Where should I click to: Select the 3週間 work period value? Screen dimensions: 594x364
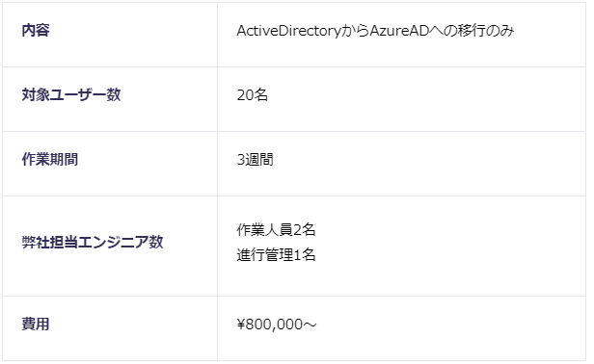coord(255,159)
